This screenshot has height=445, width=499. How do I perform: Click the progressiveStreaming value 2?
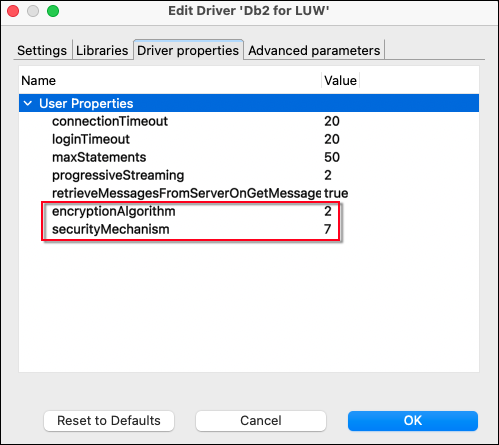328,175
